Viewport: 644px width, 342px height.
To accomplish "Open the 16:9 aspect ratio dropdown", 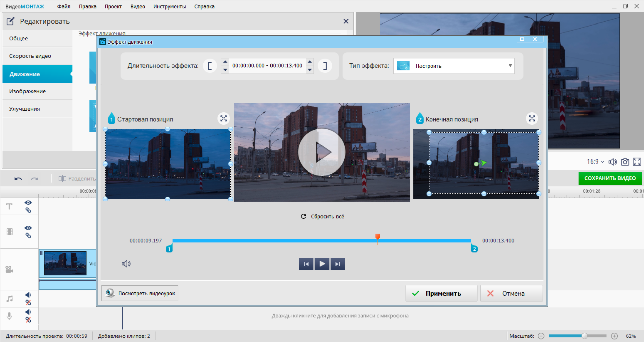I will 595,162.
